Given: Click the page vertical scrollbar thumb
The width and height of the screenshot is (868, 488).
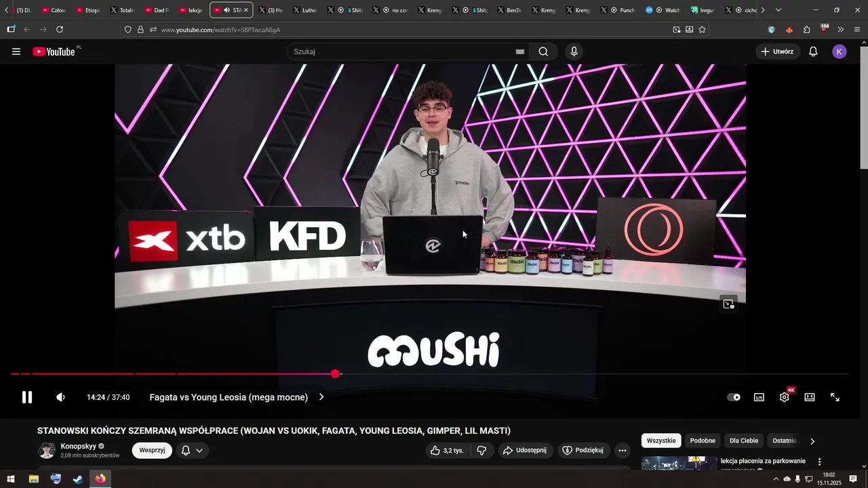Looking at the screenshot, I should coord(864,108).
